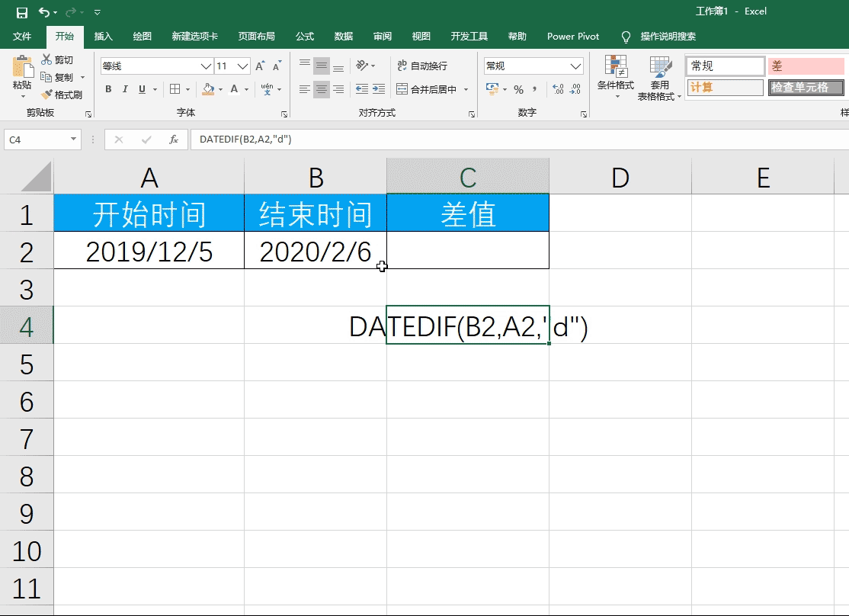Image resolution: width=849 pixels, height=616 pixels.
Task: Click the Cut scissors icon
Action: point(47,59)
